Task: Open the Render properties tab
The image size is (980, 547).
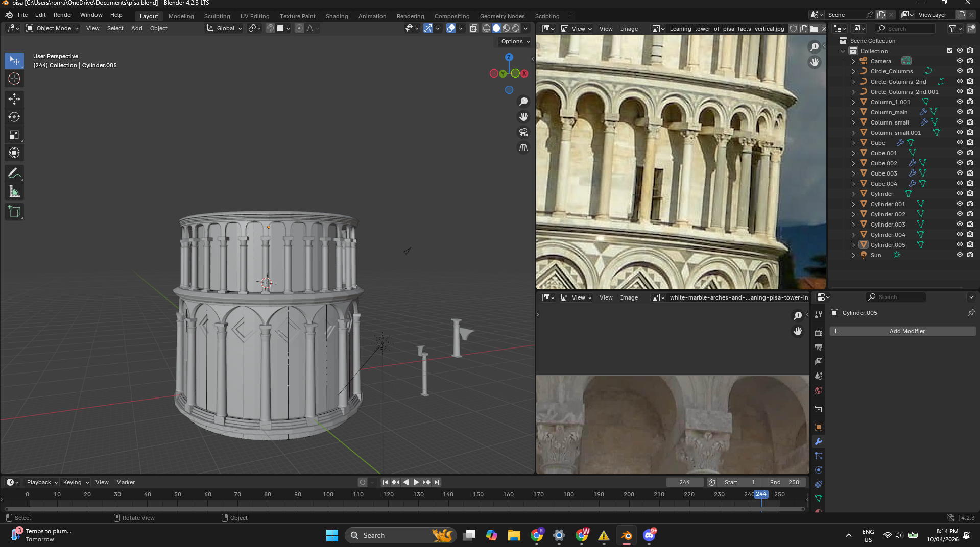Action: [819, 333]
